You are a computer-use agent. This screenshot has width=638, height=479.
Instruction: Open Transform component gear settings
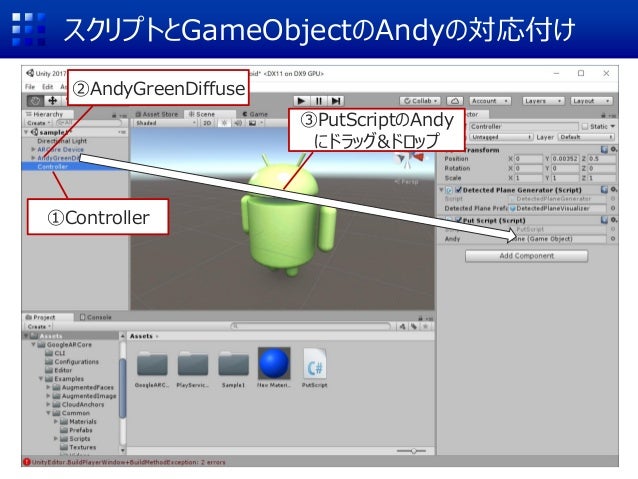click(x=613, y=150)
